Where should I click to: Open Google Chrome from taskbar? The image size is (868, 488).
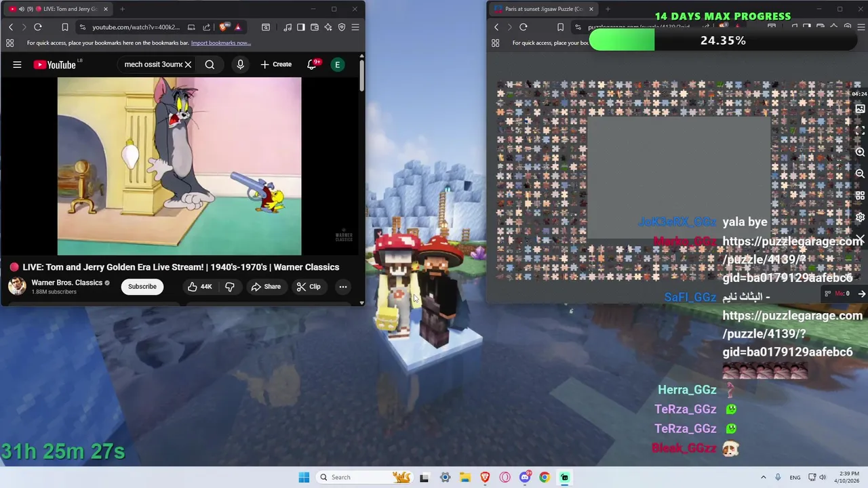[x=545, y=477]
